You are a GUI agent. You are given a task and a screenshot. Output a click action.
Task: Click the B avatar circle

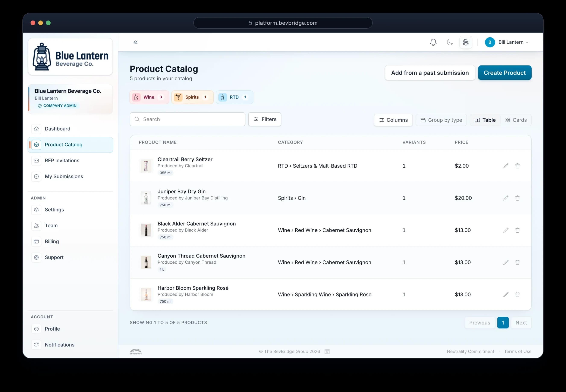[490, 42]
